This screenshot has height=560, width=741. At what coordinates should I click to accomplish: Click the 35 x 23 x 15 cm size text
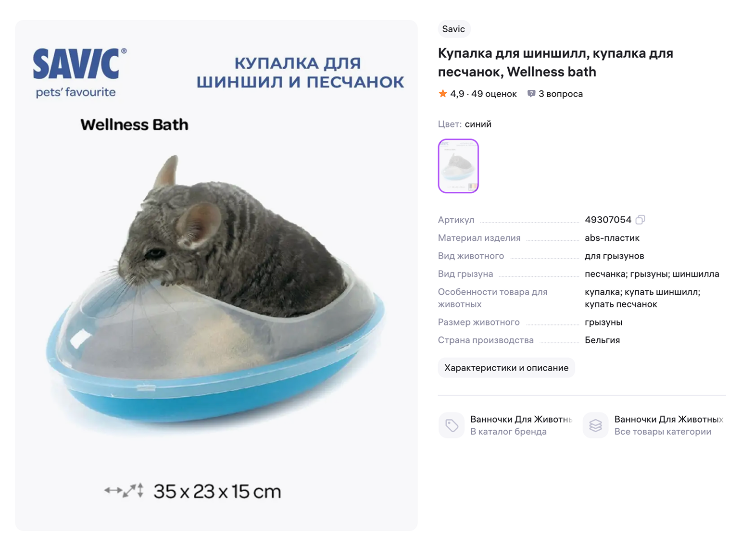tap(217, 491)
